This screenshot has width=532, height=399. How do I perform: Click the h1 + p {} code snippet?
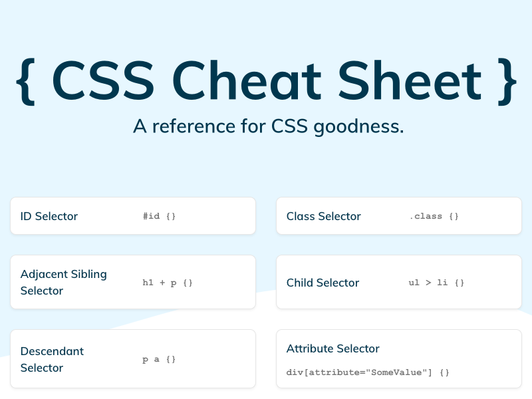coord(168,283)
